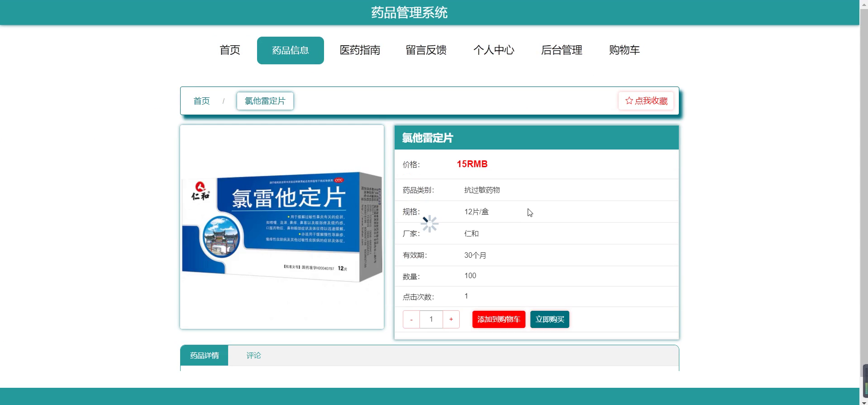Decrease quantity with the minus button
The height and width of the screenshot is (405, 868).
tap(411, 319)
